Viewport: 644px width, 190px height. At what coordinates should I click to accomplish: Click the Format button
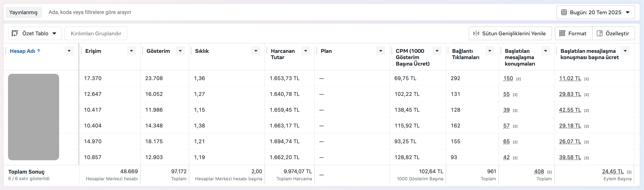574,33
